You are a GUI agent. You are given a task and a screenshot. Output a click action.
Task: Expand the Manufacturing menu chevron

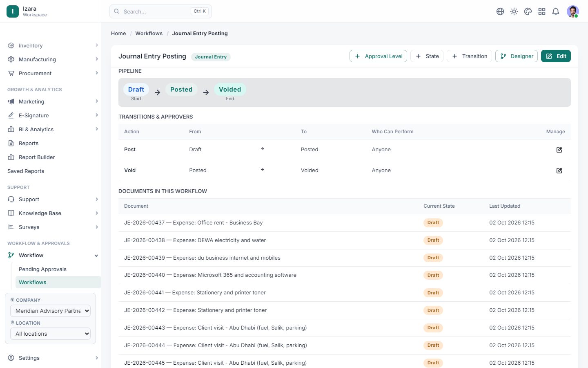pyautogui.click(x=97, y=59)
